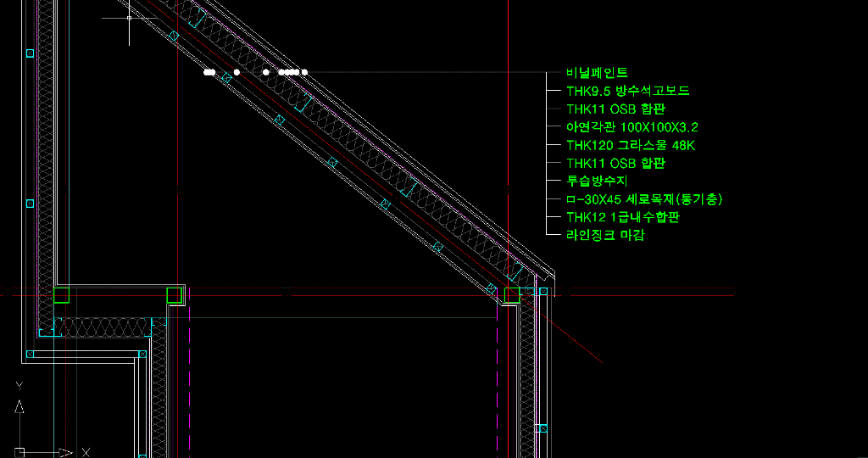Click the '아연각관 100X100X3.2' text

click(x=632, y=127)
